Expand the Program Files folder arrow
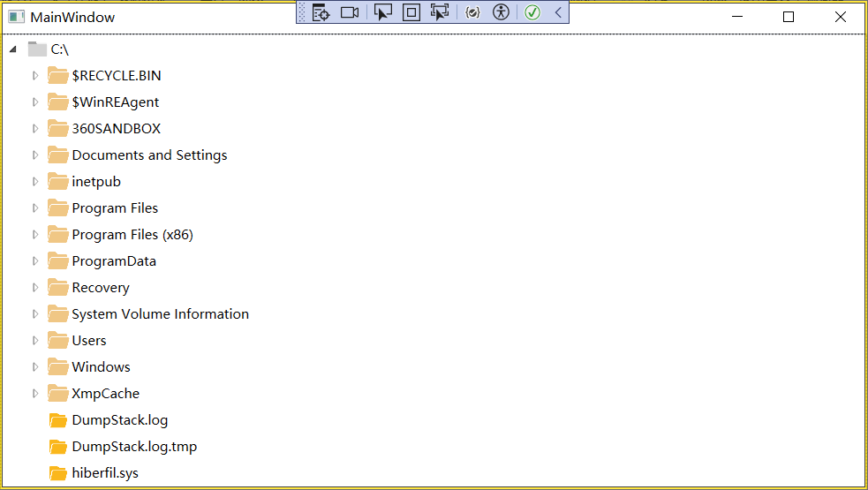The width and height of the screenshot is (868, 490). (35, 208)
